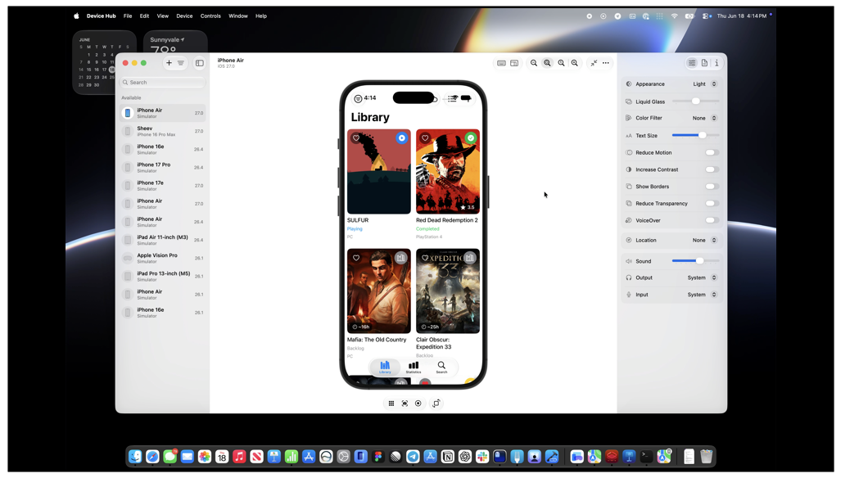Open the Appearance Light dropdown

pyautogui.click(x=705, y=84)
